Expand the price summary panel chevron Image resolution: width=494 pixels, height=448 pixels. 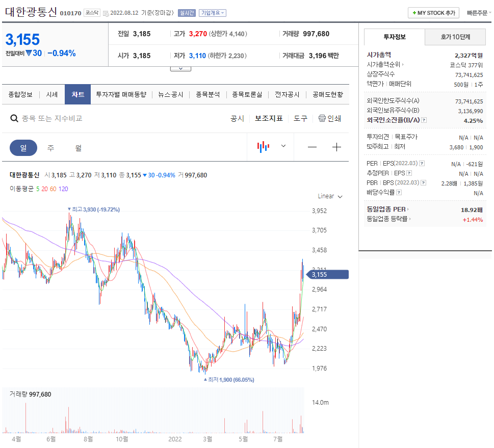click(180, 68)
